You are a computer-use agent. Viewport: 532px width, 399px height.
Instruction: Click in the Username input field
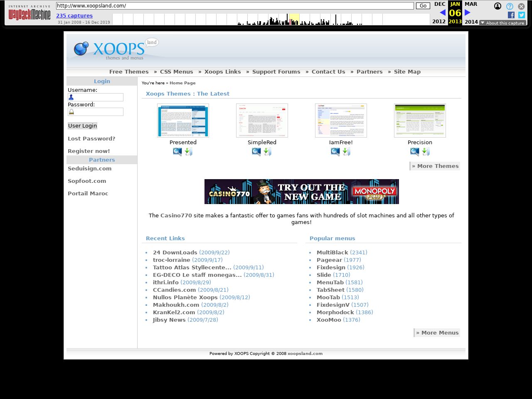(x=96, y=97)
